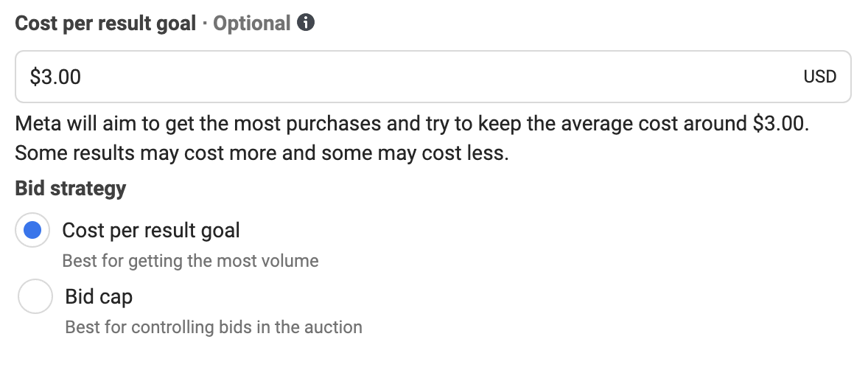This screenshot has height=370, width=868.
Task: Click the grey 'Optional' label text
Action: pos(252,24)
